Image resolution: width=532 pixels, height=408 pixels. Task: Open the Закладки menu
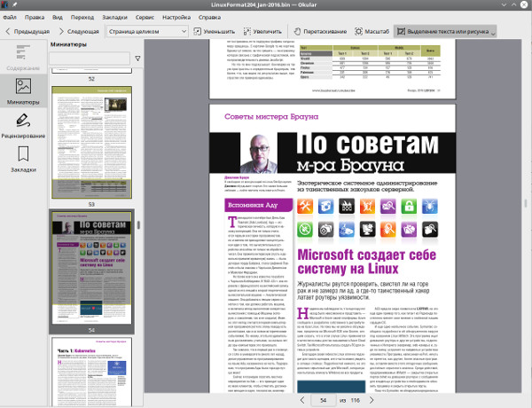pyautogui.click(x=114, y=18)
